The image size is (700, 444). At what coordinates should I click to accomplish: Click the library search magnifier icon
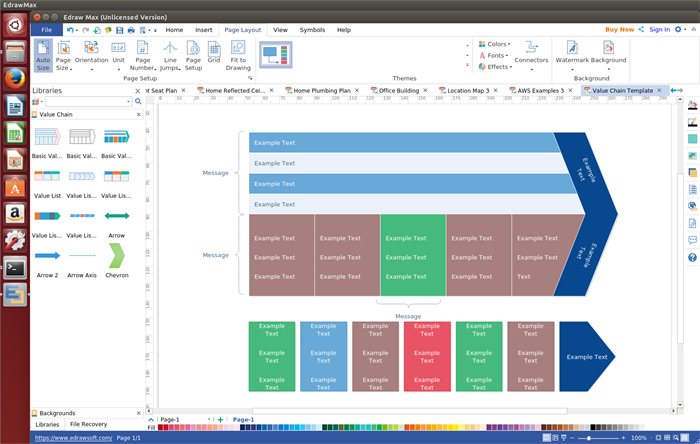[x=139, y=102]
